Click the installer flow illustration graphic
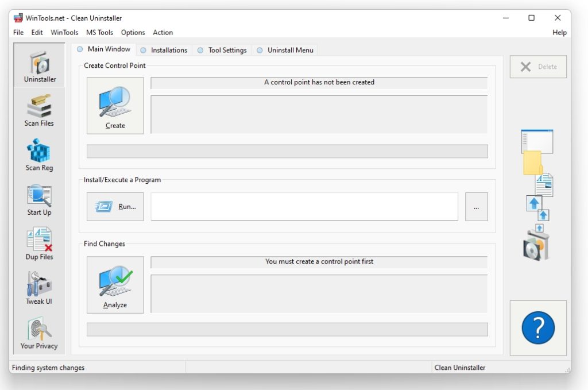 click(x=537, y=195)
